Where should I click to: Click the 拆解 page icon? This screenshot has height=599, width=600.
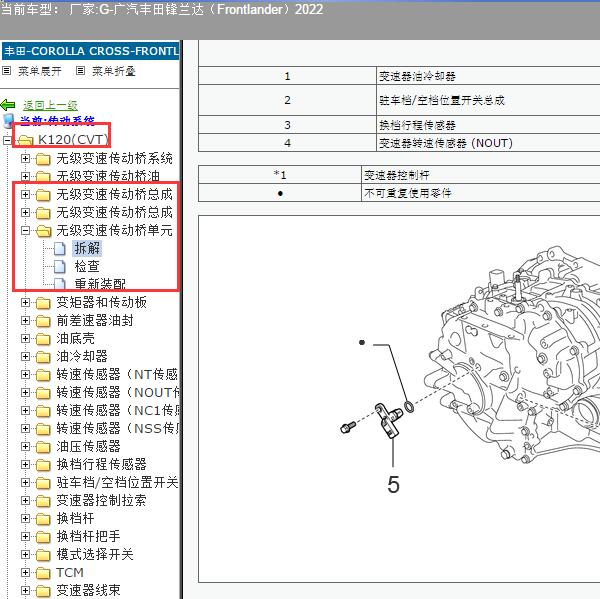coord(59,248)
